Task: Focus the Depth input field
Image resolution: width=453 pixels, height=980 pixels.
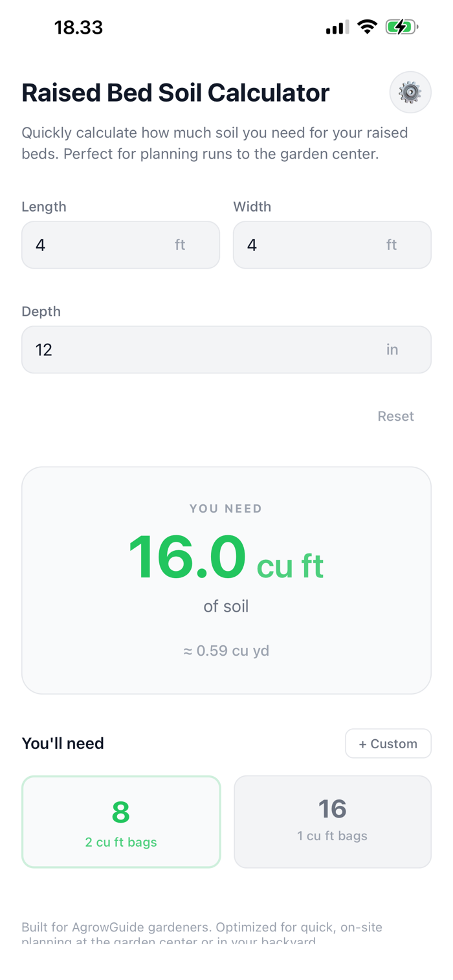Action: (194, 350)
